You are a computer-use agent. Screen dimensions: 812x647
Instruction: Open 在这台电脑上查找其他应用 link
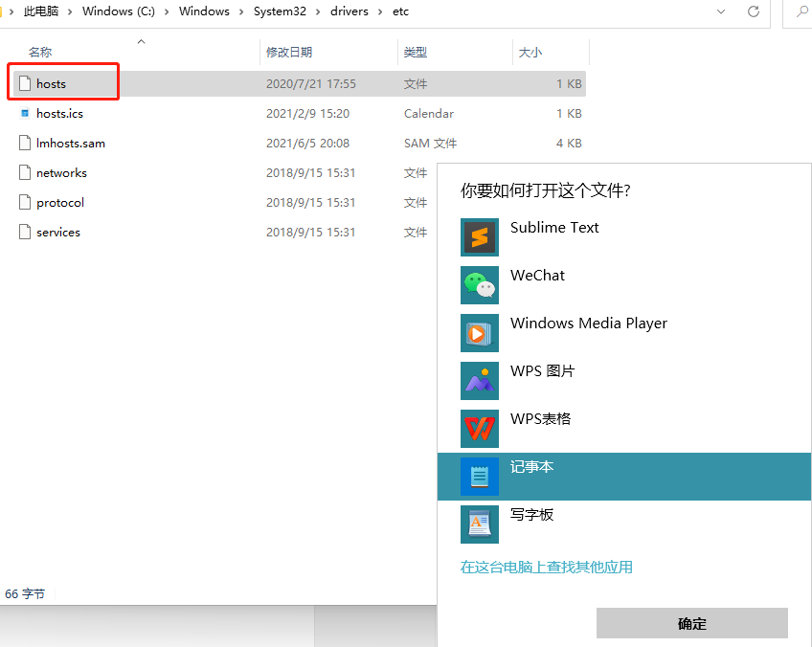pos(547,567)
